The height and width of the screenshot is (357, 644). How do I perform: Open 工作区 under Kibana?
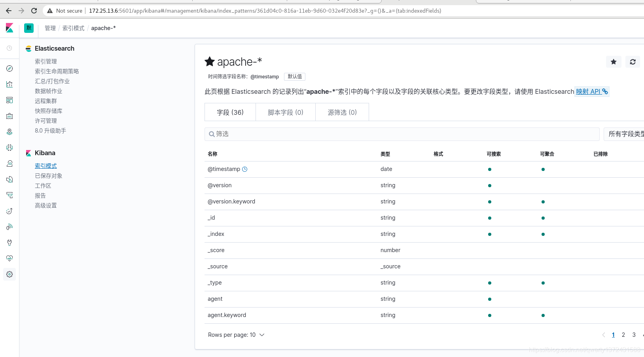[x=43, y=186]
